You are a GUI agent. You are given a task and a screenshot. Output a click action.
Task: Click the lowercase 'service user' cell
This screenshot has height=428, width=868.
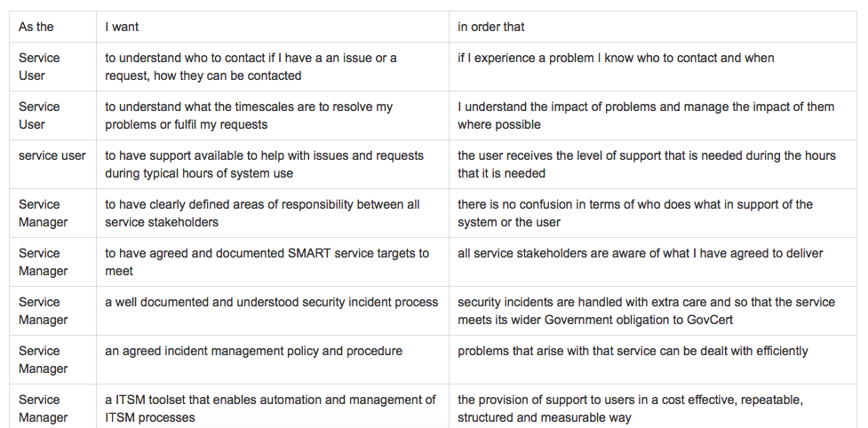[52, 164]
